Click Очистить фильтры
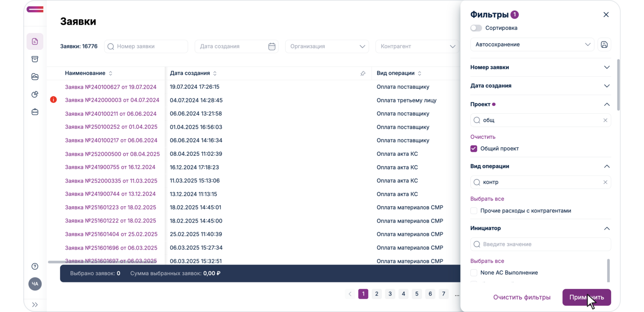This screenshot has width=644, height=312. pyautogui.click(x=522, y=297)
